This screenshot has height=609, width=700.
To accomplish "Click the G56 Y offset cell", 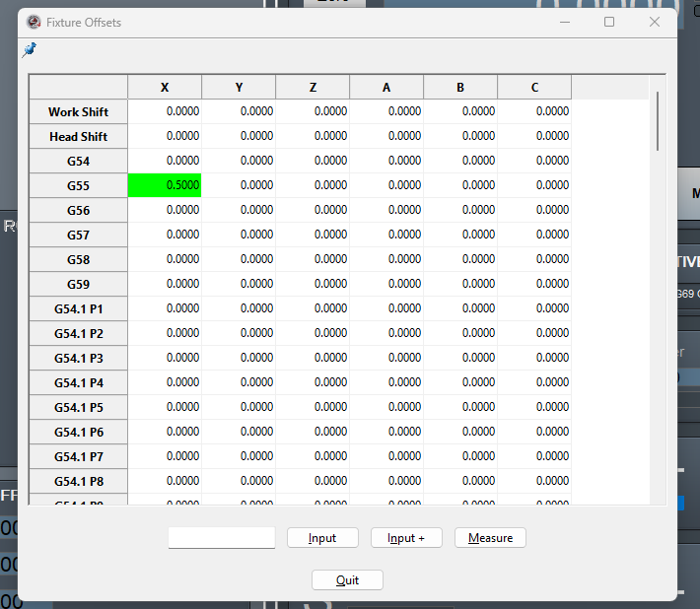I will pos(239,210).
